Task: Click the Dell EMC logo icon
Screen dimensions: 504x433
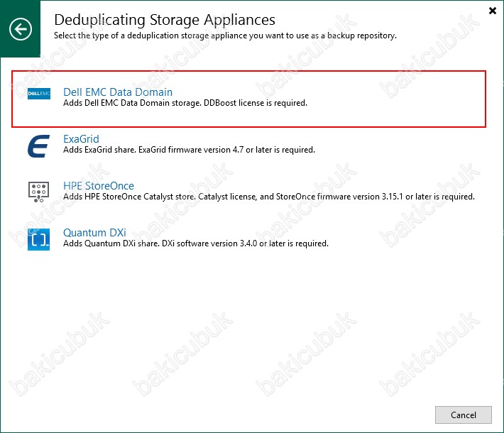Action: (x=39, y=94)
